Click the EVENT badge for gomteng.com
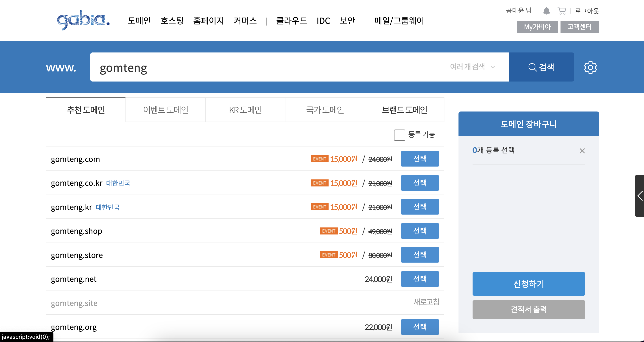This screenshot has height=342, width=644. 319,159
